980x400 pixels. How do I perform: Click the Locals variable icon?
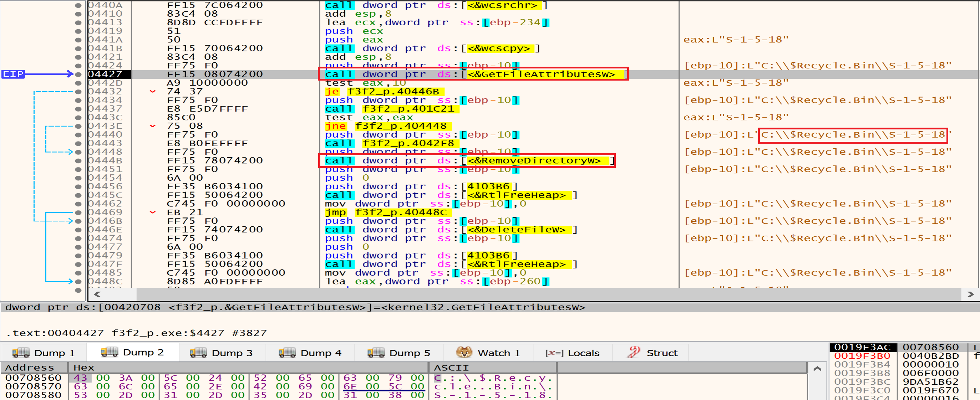point(554,353)
